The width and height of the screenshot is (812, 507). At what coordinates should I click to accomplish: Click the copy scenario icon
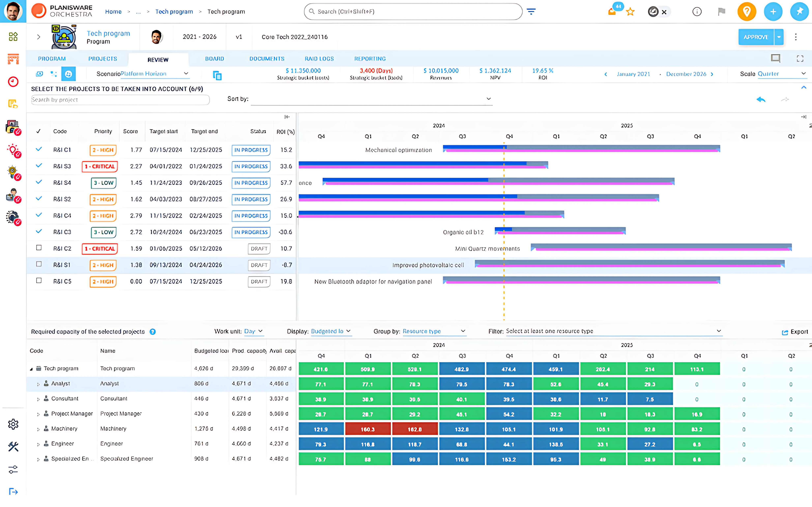(217, 75)
